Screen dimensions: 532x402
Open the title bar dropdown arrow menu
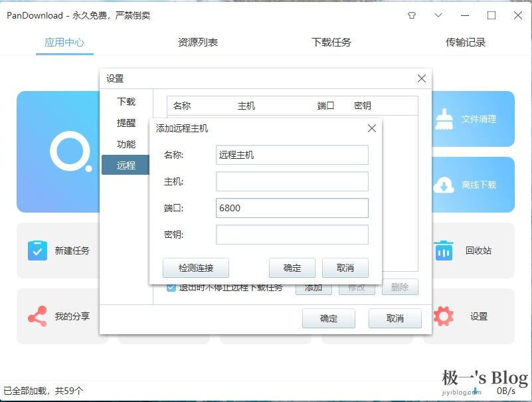pyautogui.click(x=438, y=15)
